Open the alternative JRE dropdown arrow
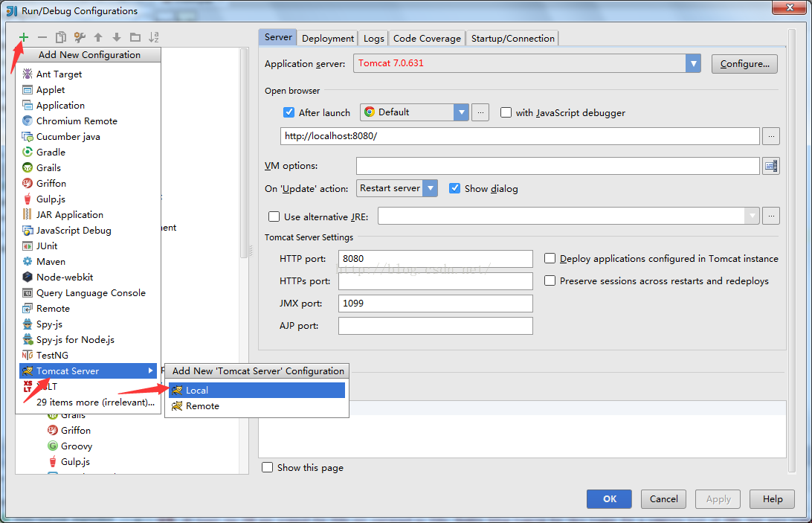 [x=752, y=216]
